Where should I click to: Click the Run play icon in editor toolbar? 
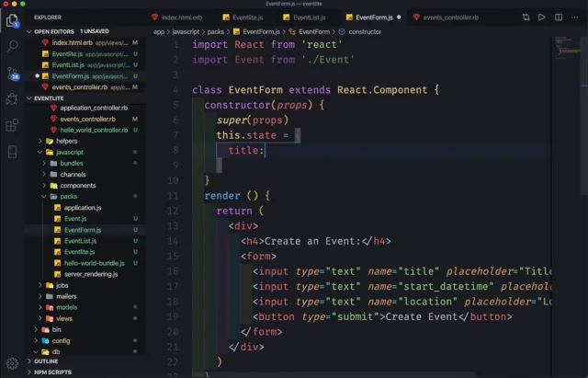point(541,17)
